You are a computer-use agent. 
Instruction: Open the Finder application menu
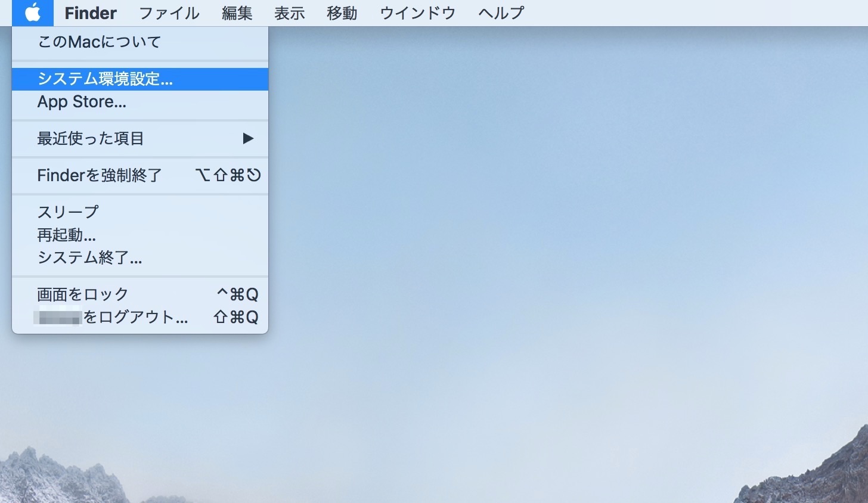91,13
